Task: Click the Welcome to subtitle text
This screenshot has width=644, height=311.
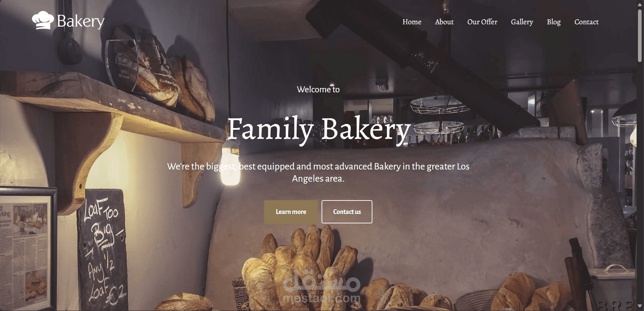Action: pos(318,89)
